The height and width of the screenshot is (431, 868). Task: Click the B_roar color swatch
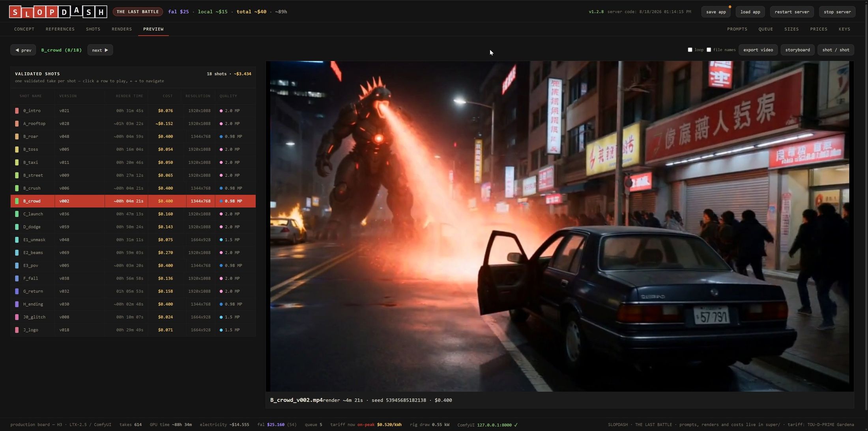coord(17,137)
